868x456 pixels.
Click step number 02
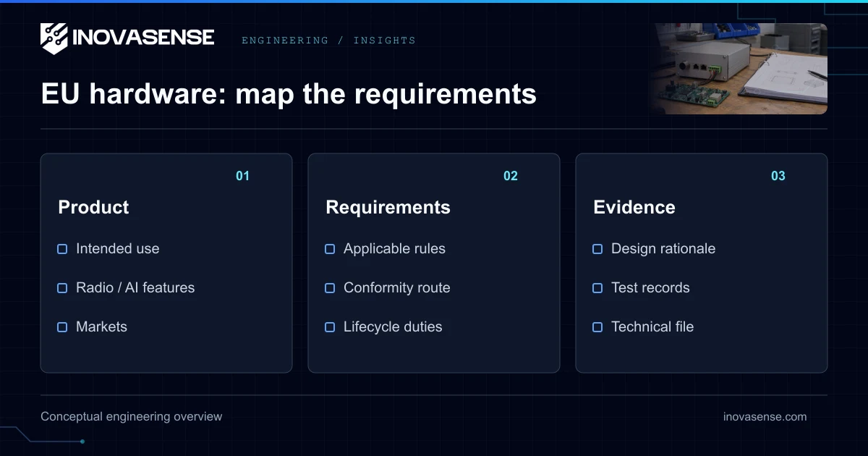point(511,176)
